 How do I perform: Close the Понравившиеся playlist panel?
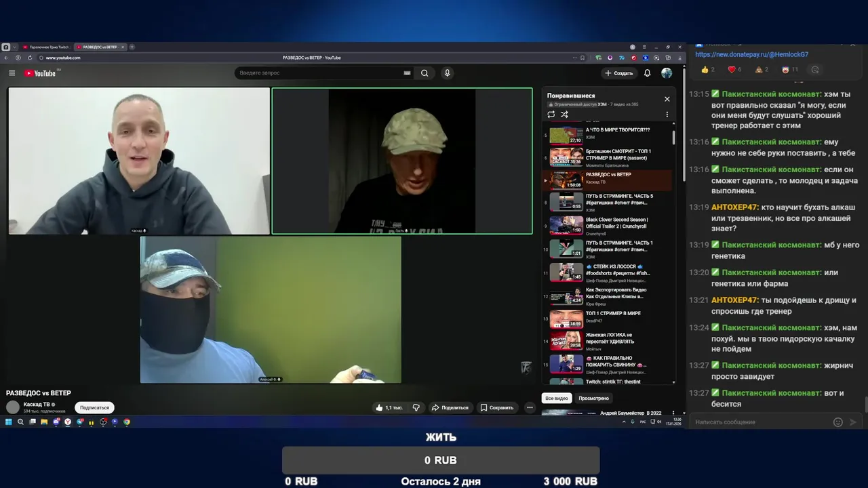click(667, 99)
